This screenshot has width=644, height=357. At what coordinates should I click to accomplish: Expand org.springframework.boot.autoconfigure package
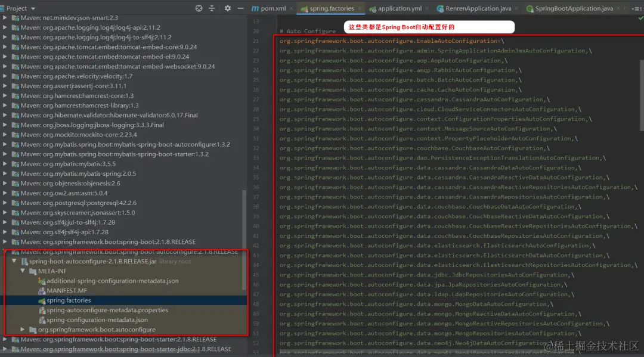click(23, 330)
